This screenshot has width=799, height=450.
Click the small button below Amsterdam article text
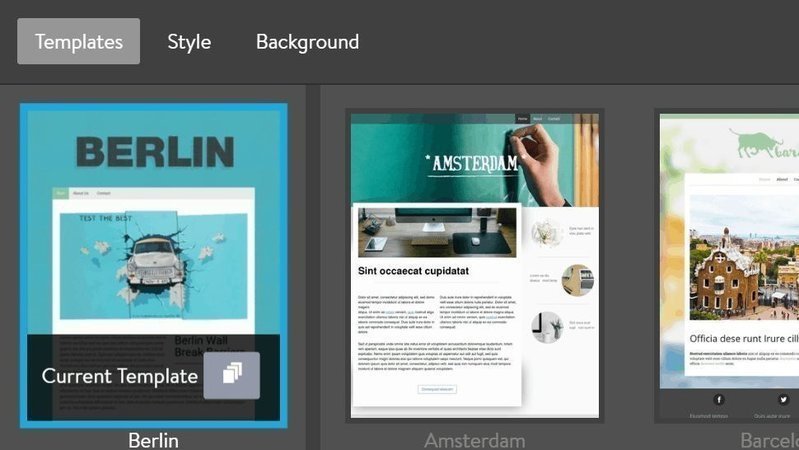click(x=437, y=388)
